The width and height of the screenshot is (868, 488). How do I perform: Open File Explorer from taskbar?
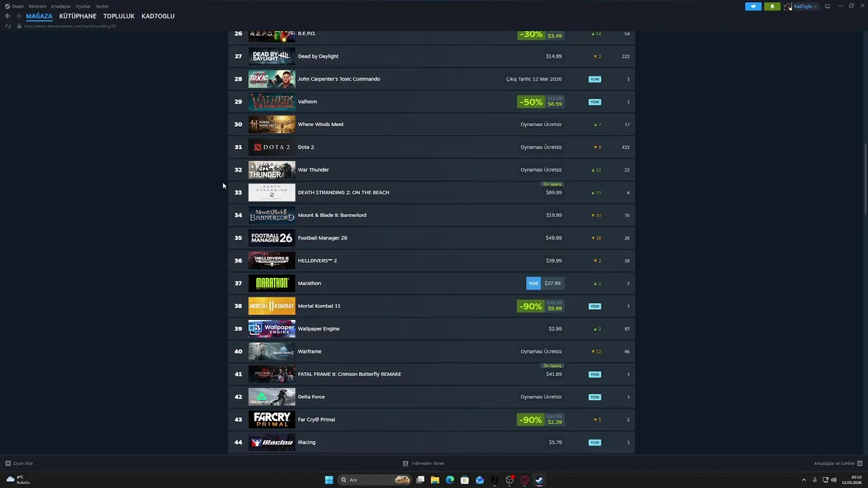tap(435, 480)
